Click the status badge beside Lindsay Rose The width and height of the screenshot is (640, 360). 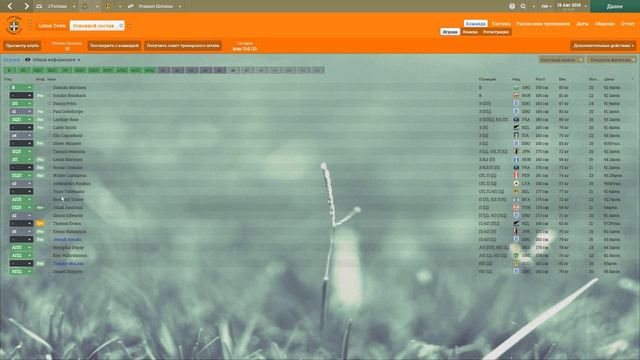click(x=40, y=120)
